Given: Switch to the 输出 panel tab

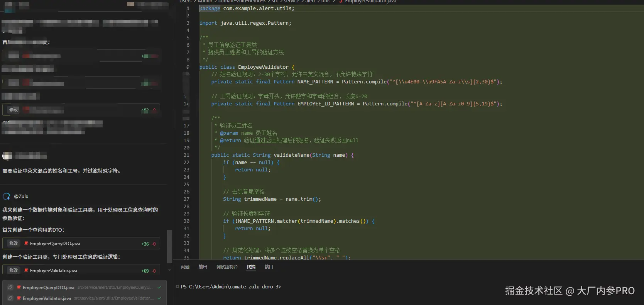Looking at the screenshot, I should point(203,267).
